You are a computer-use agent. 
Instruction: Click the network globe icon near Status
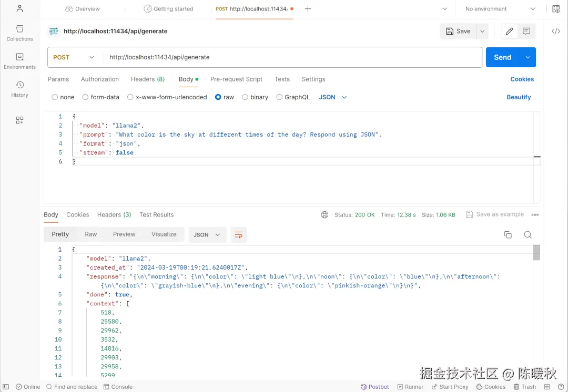(324, 214)
